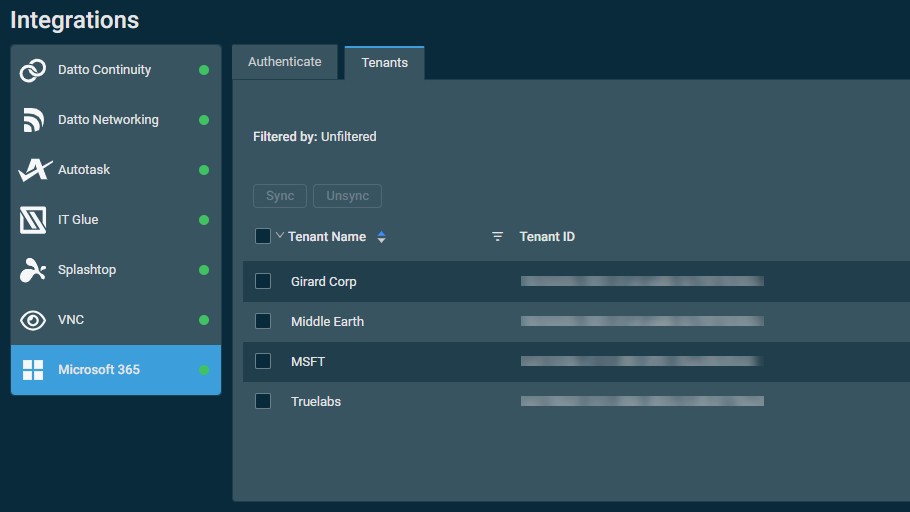Click the IT Glue logo icon
The image size is (910, 512).
[x=33, y=220]
